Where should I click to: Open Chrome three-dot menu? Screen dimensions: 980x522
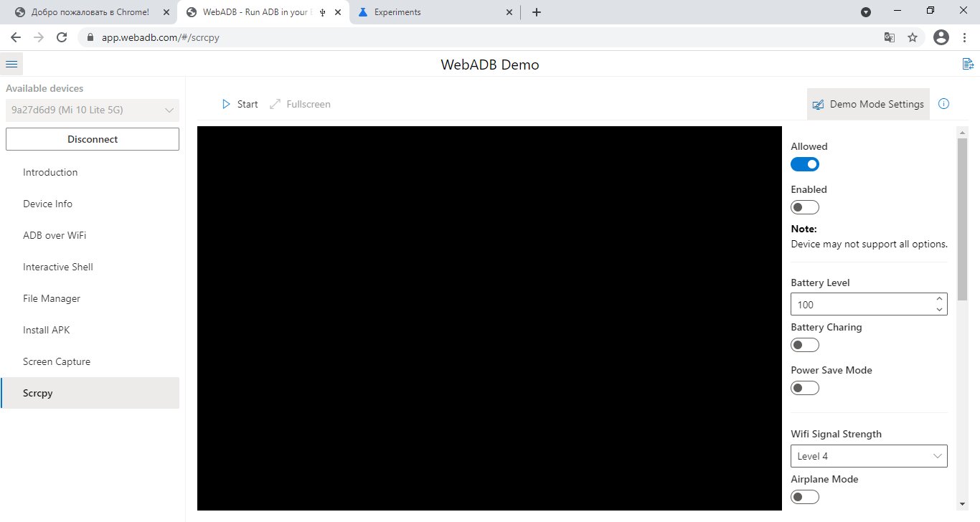point(965,37)
